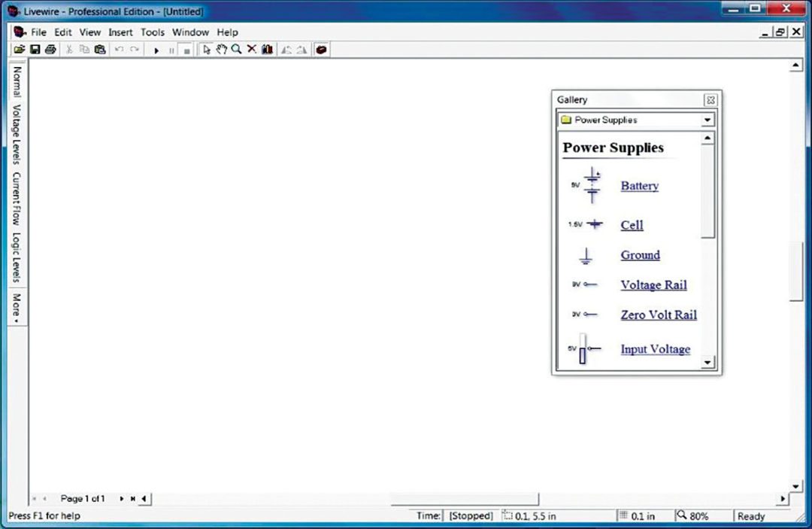
Task: Click the Open file icon in toolbar
Action: click(x=20, y=50)
